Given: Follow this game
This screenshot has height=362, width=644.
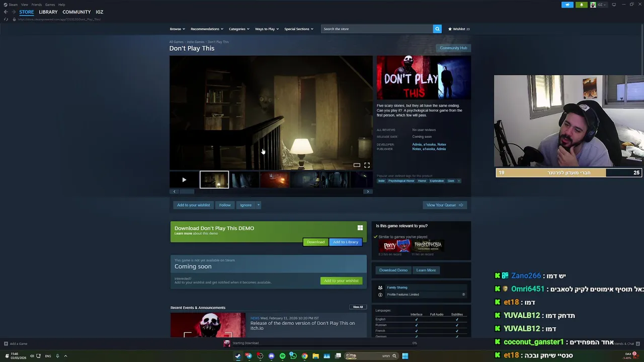Looking at the screenshot, I should [225, 205].
